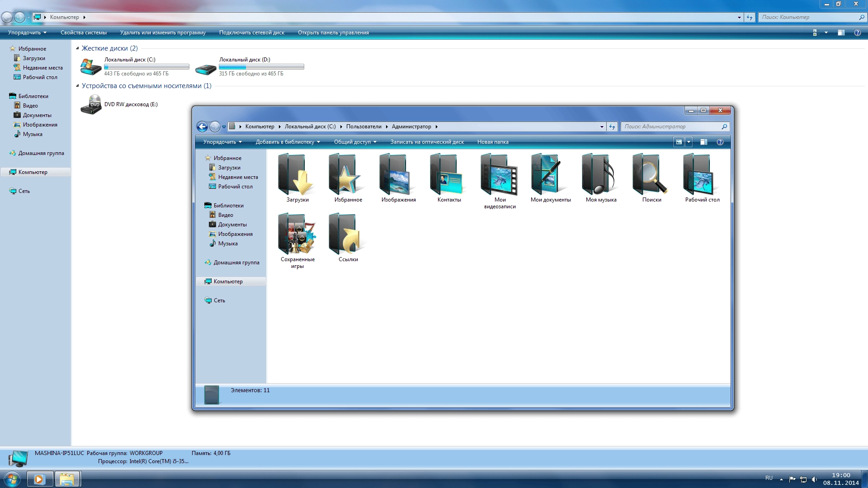Click Explorer icon in taskbar

[x=67, y=479]
